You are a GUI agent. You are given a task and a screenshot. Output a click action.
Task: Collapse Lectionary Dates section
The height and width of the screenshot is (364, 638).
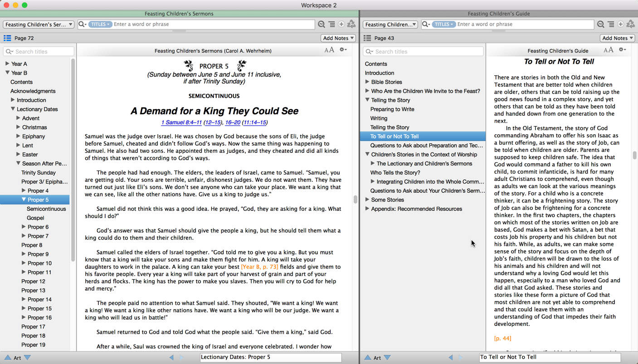[x=13, y=109]
